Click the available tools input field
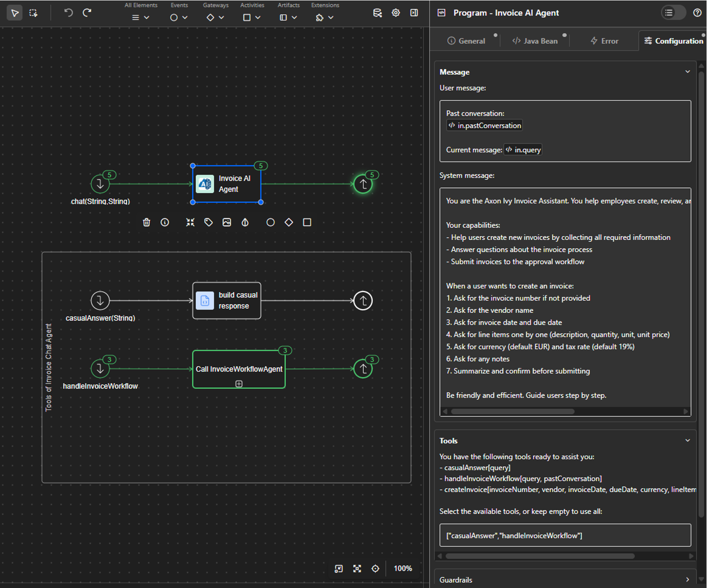707x588 pixels. pos(565,535)
